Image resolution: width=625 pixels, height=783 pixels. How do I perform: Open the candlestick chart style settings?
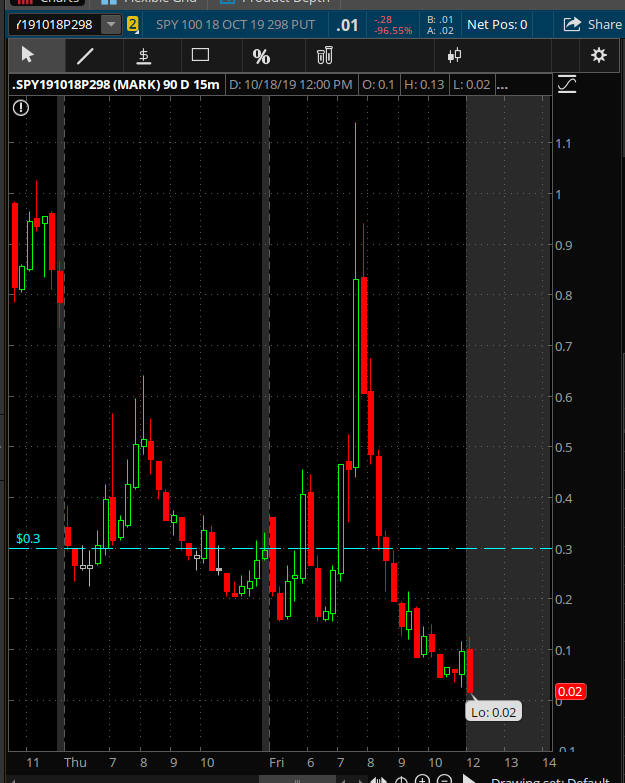click(454, 55)
